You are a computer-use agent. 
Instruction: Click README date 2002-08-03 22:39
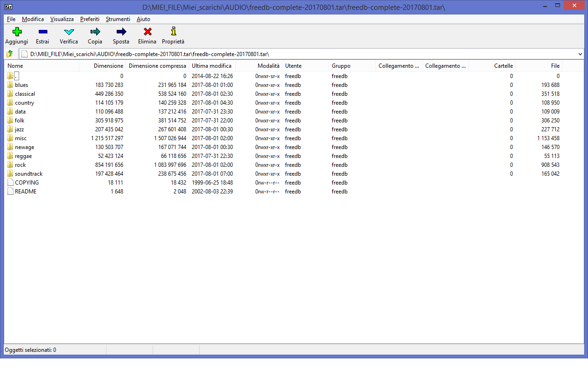[x=212, y=192]
